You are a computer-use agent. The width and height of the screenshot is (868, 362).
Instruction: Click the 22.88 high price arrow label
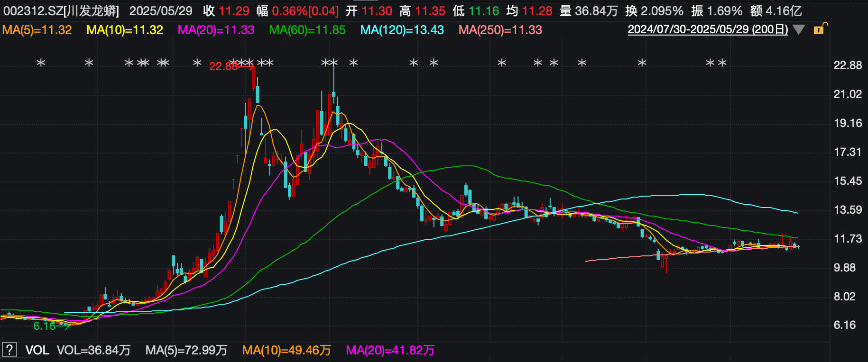point(231,66)
